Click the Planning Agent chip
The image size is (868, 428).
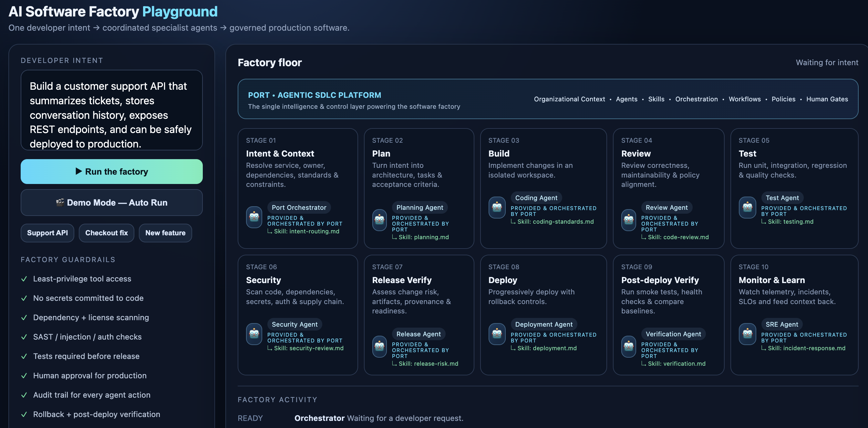pos(419,208)
